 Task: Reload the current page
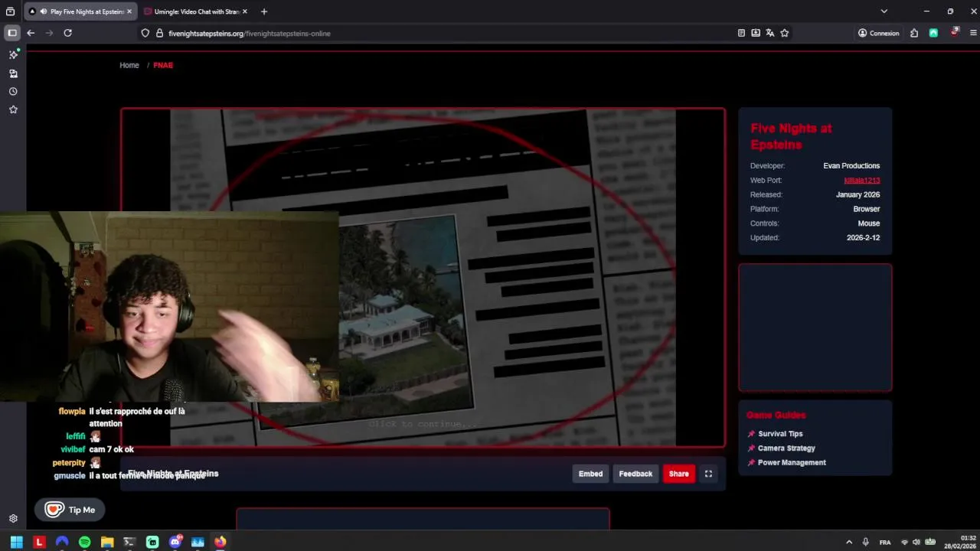[x=67, y=33]
